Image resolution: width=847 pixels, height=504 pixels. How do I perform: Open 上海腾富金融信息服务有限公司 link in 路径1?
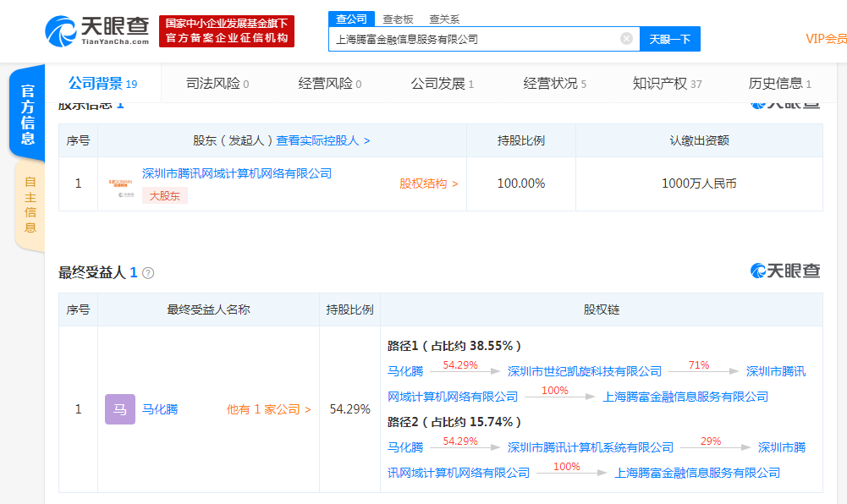(x=685, y=397)
